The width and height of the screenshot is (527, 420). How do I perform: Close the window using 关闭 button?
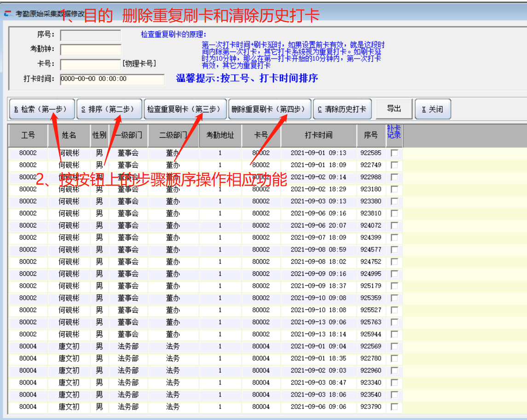[432, 109]
